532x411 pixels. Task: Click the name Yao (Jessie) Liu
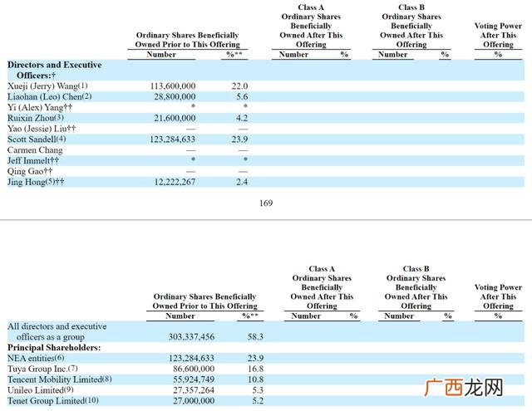click(42, 129)
